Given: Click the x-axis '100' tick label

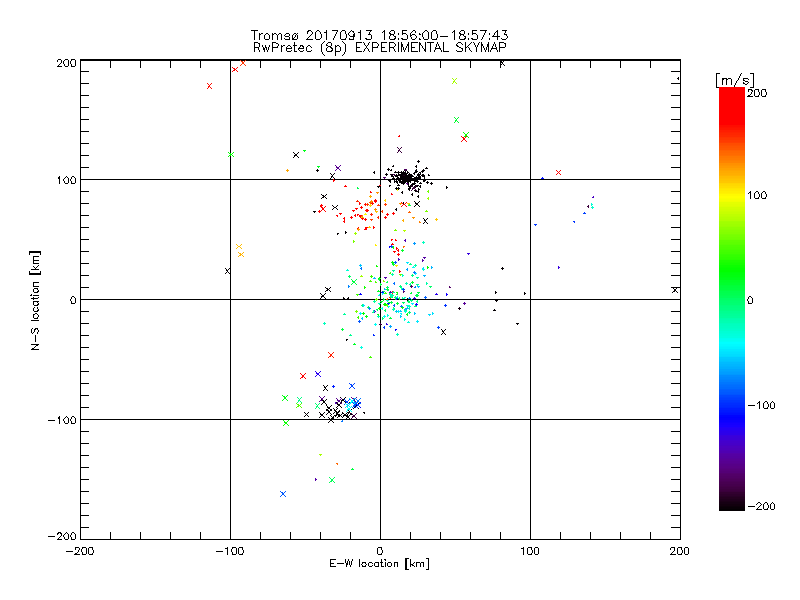Looking at the screenshot, I should click(530, 552).
